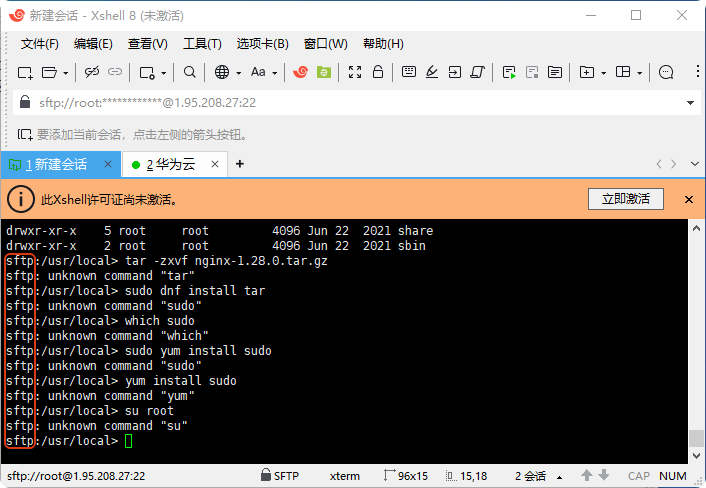706x488 pixels.
Task: Click the New session toolbar icon
Action: click(x=25, y=72)
